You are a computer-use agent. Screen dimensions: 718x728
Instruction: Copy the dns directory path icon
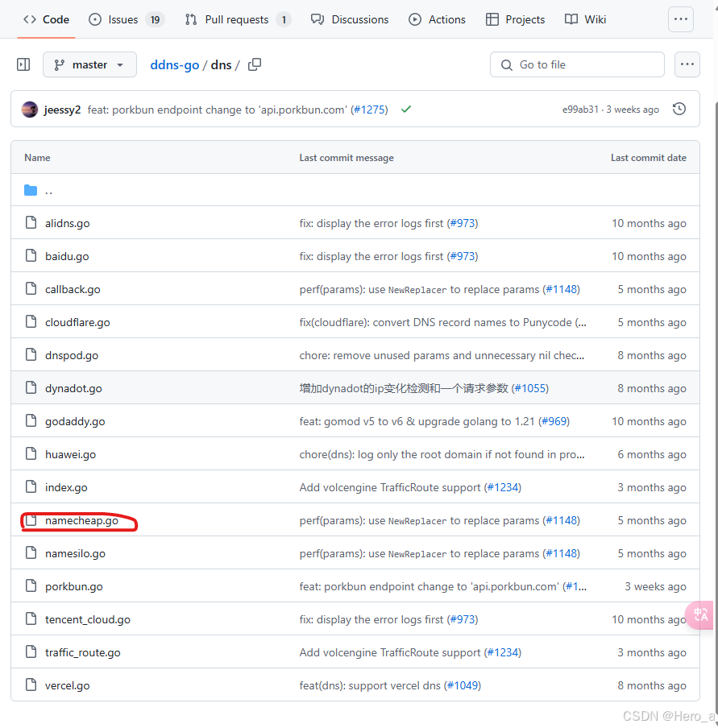[x=255, y=64]
